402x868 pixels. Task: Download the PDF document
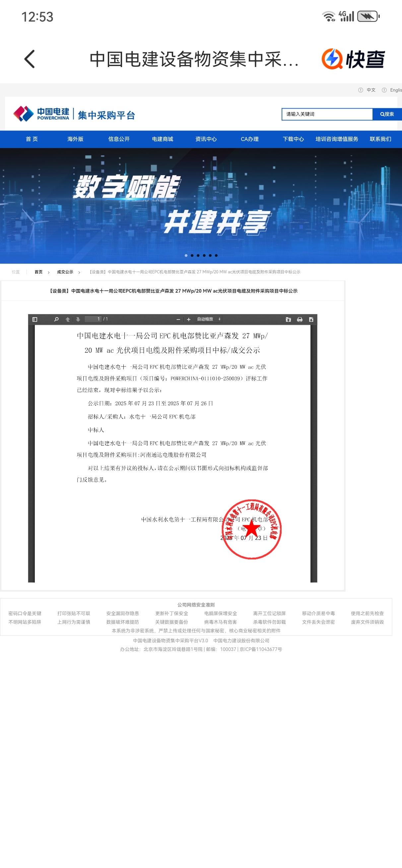pyautogui.click(x=311, y=320)
